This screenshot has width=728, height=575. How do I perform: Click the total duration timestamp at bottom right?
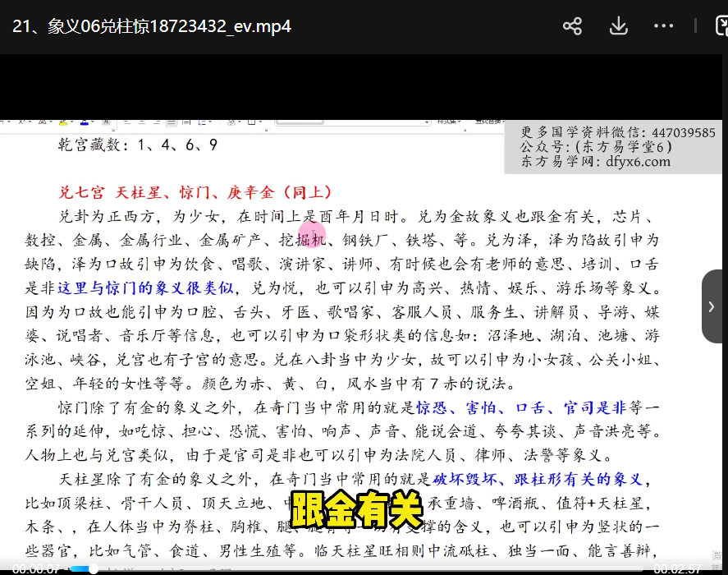click(675, 568)
